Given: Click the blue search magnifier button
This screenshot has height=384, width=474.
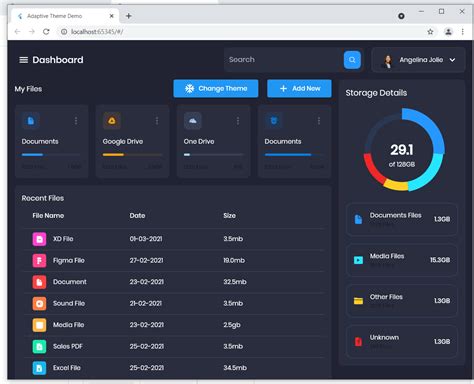Looking at the screenshot, I should point(352,60).
